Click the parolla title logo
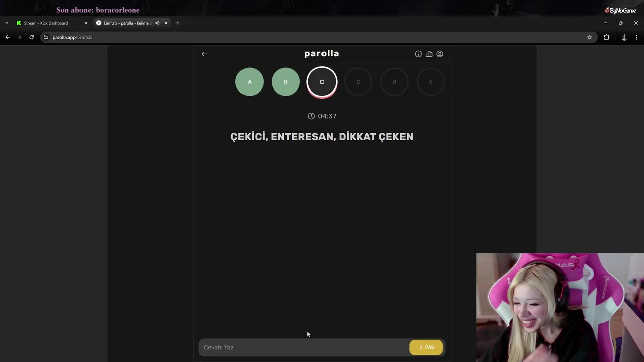 click(x=322, y=54)
